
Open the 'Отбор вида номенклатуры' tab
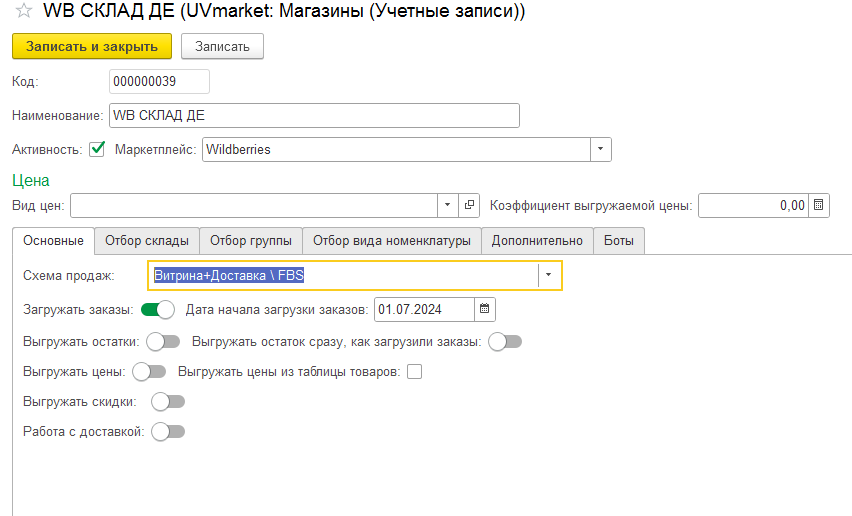392,241
